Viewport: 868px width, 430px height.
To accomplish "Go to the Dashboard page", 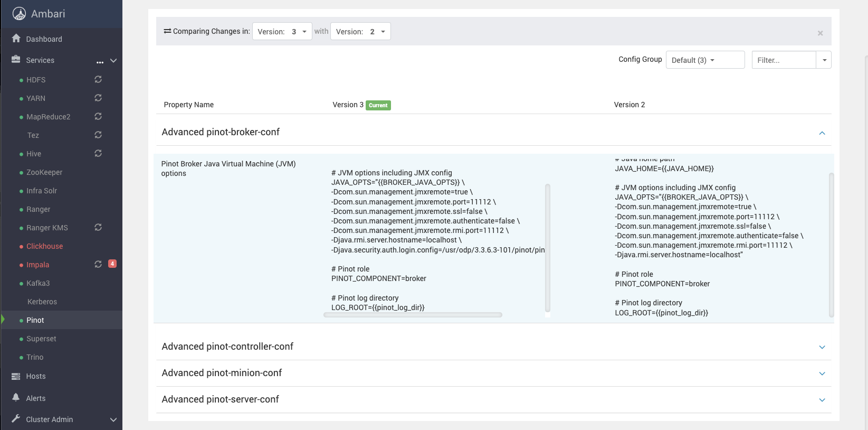I will pos(44,39).
